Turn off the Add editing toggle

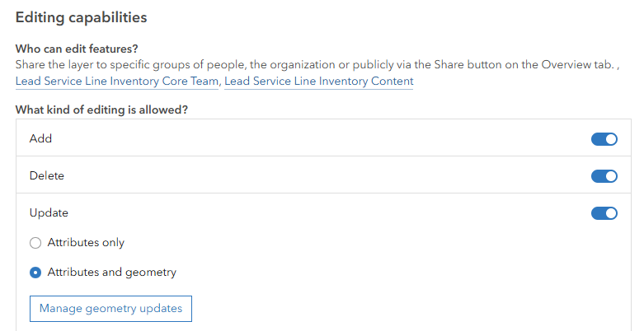click(x=604, y=139)
